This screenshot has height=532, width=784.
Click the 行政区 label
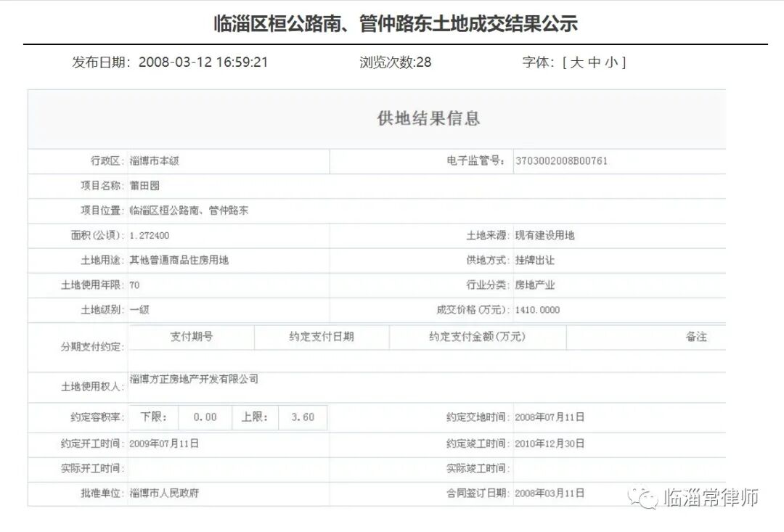pos(107,161)
